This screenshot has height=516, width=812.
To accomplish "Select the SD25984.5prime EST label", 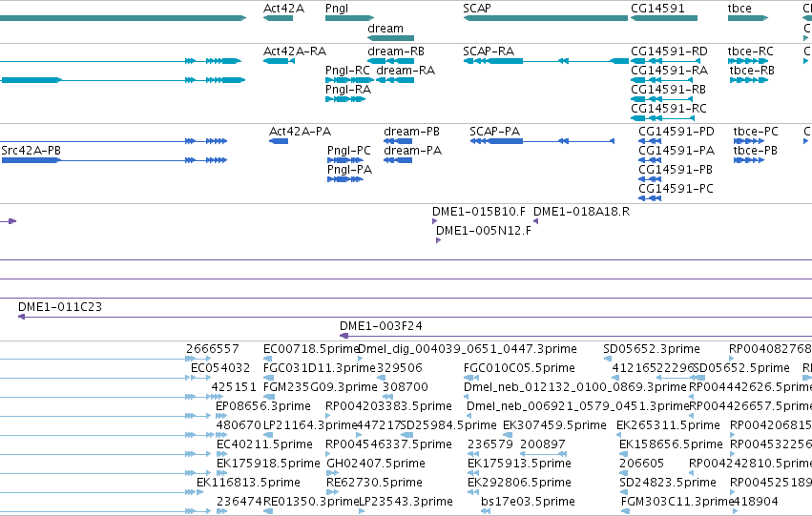I will tap(448, 426).
